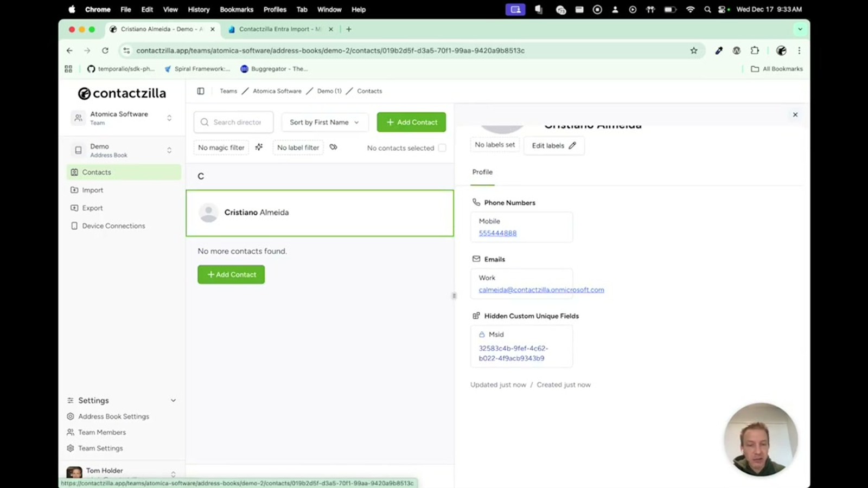The width and height of the screenshot is (868, 488).
Task: Click the Edit labels button
Action: 554,145
